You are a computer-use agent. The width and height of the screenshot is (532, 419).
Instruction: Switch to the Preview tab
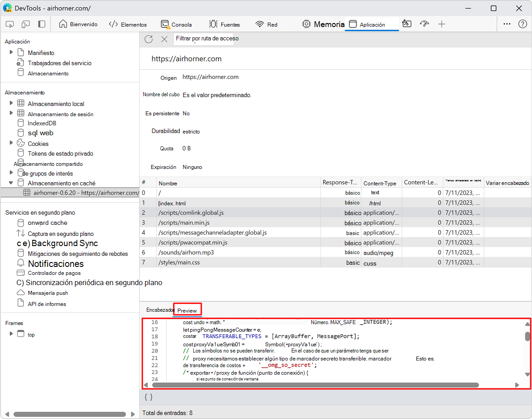tap(187, 310)
